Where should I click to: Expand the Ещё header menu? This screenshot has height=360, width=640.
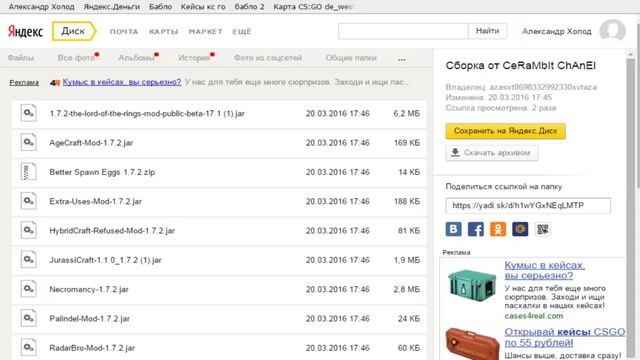(242, 31)
